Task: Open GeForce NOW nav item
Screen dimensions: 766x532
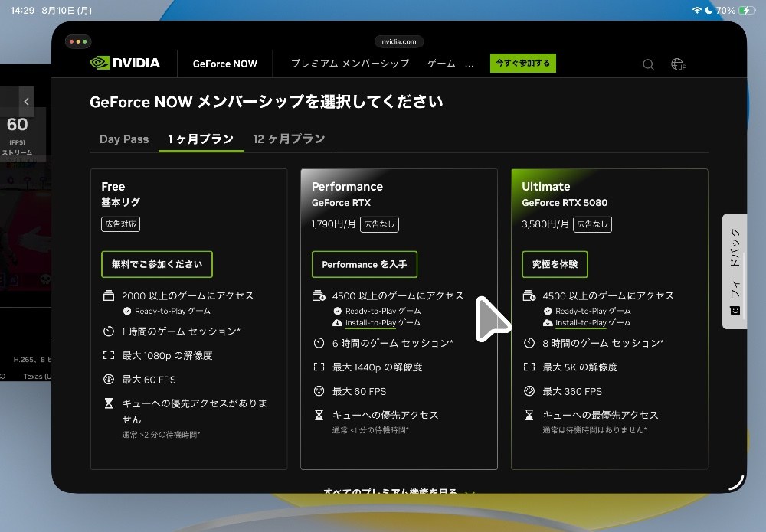Action: pos(224,64)
